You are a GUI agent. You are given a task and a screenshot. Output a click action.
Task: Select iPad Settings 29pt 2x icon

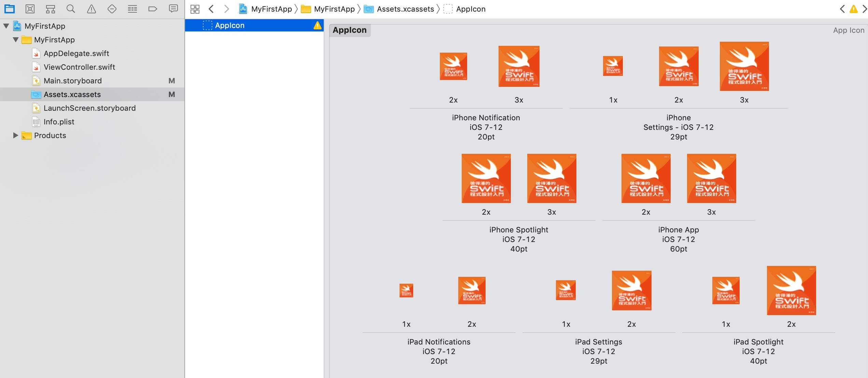pyautogui.click(x=631, y=291)
